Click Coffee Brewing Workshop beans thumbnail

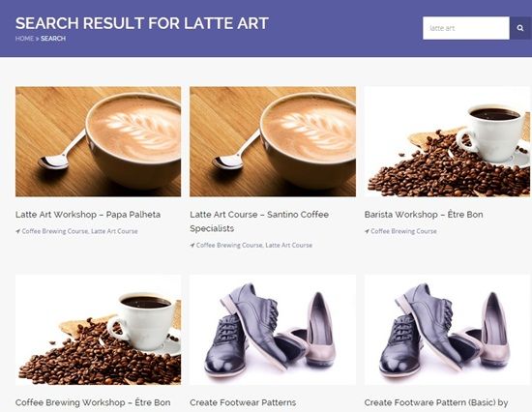click(98, 330)
